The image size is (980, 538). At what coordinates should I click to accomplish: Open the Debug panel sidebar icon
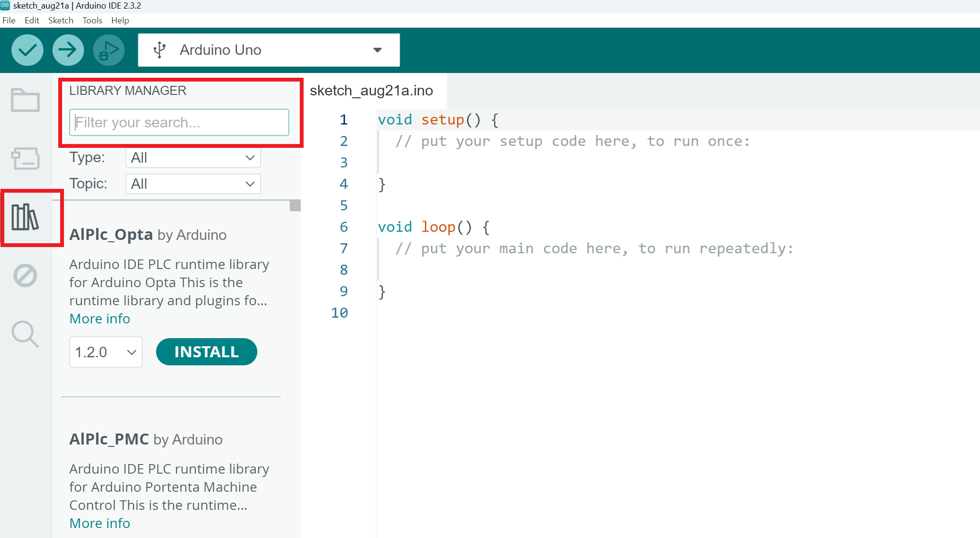pyautogui.click(x=25, y=276)
